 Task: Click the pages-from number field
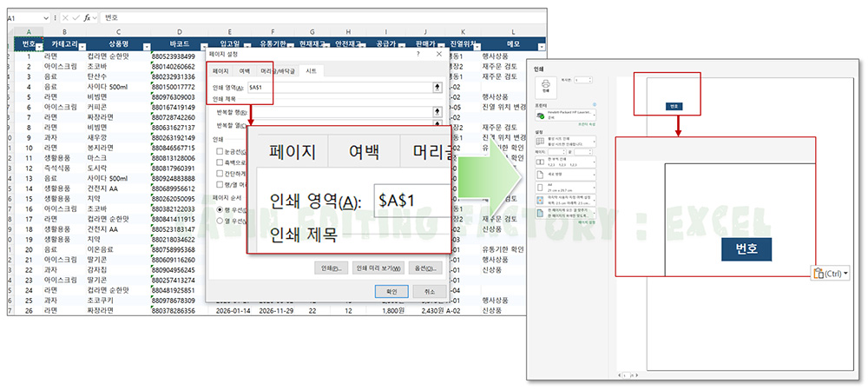(x=556, y=152)
